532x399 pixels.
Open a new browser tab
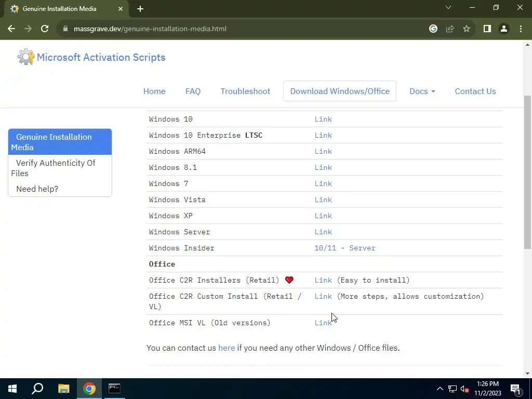click(x=140, y=9)
